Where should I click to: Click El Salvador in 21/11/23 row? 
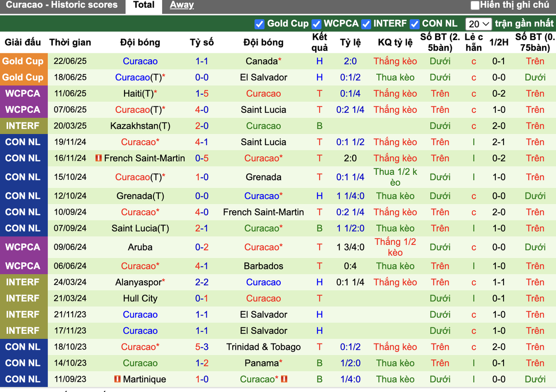tap(264, 314)
